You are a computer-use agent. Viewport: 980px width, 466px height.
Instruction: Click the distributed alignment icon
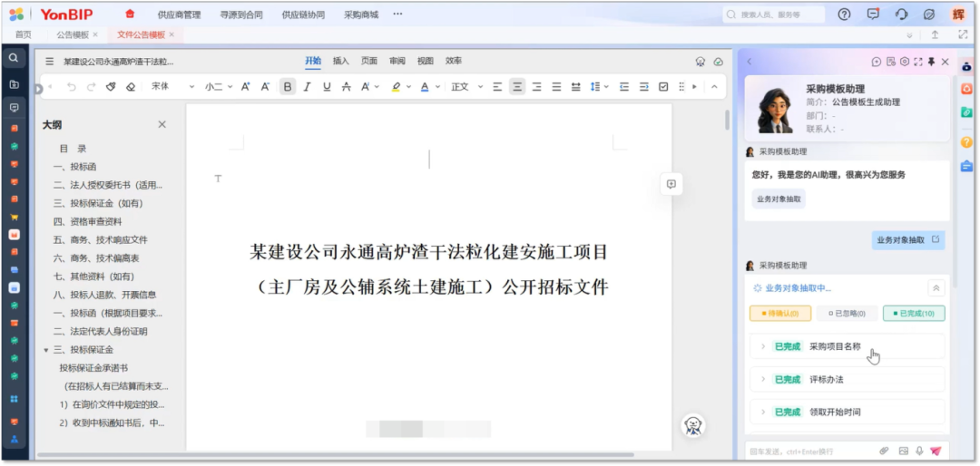pyautogui.click(x=575, y=87)
